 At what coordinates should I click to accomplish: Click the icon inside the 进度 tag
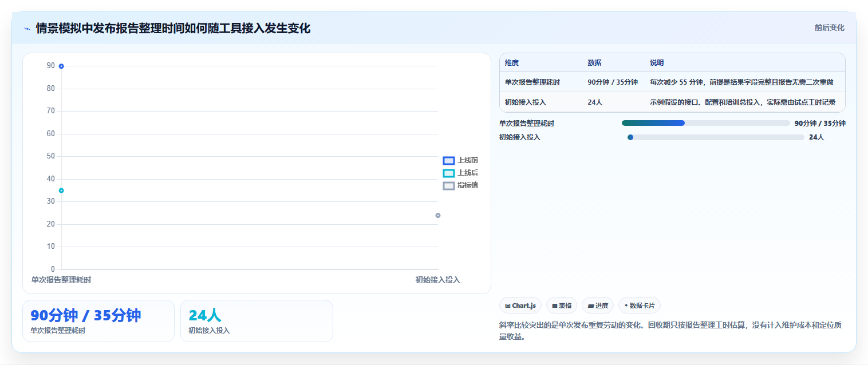click(x=590, y=306)
